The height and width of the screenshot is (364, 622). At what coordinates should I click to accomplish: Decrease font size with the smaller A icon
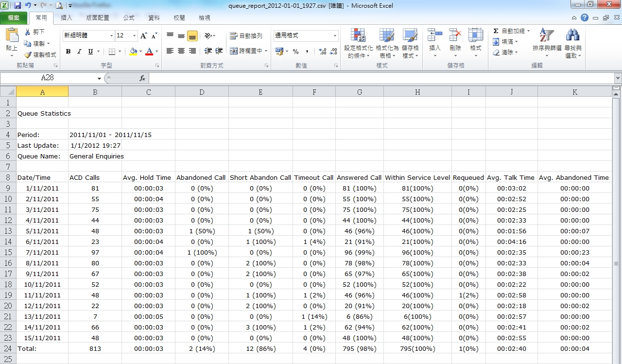[154, 36]
